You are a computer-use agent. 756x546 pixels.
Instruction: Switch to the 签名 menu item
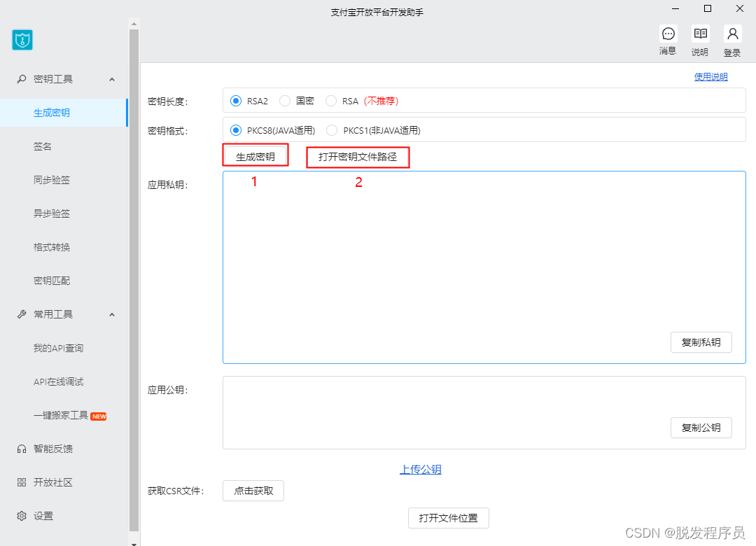(x=43, y=146)
